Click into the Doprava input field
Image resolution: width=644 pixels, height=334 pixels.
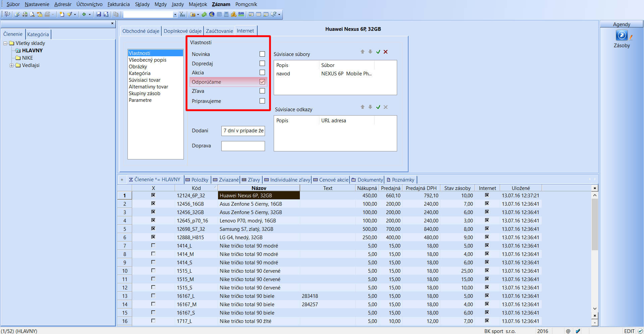(x=243, y=146)
